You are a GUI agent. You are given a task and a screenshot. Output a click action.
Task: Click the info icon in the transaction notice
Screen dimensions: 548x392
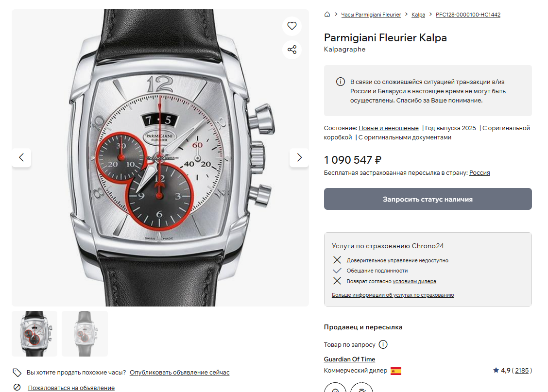pos(341,82)
